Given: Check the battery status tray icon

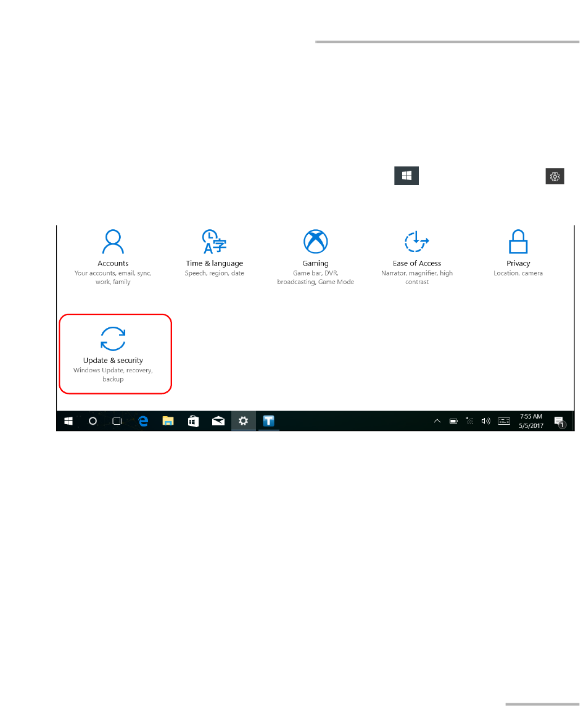Looking at the screenshot, I should coord(453,421).
